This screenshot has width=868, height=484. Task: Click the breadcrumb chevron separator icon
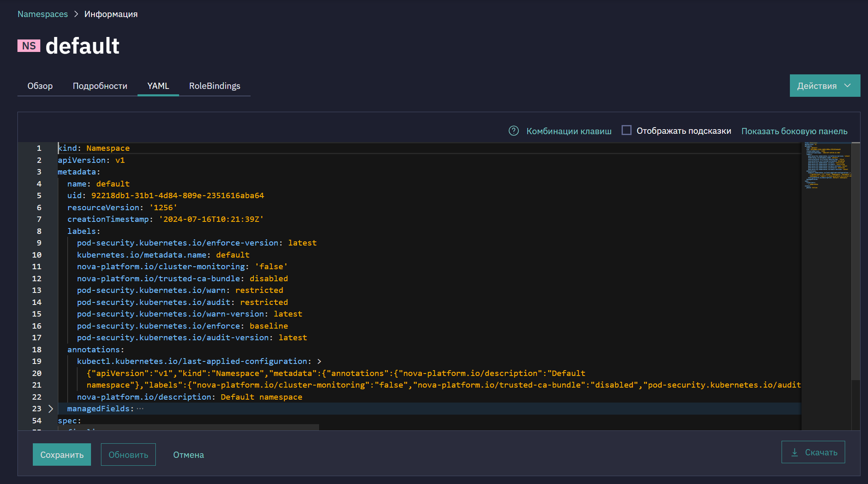pyautogui.click(x=76, y=14)
